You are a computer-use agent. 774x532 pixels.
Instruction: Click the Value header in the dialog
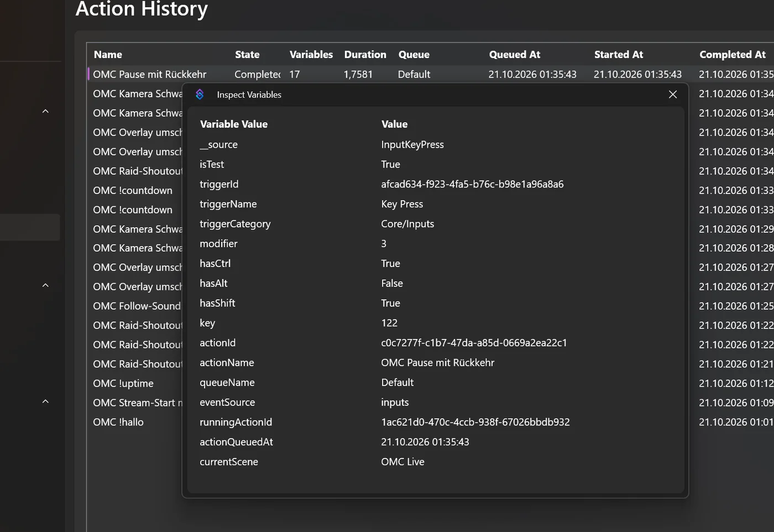click(394, 124)
